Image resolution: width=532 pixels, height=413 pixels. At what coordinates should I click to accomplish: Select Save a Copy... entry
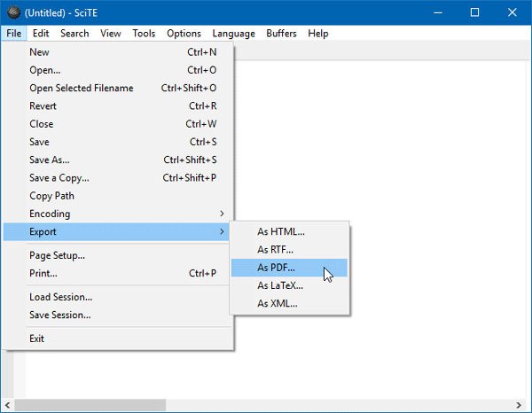point(117,178)
